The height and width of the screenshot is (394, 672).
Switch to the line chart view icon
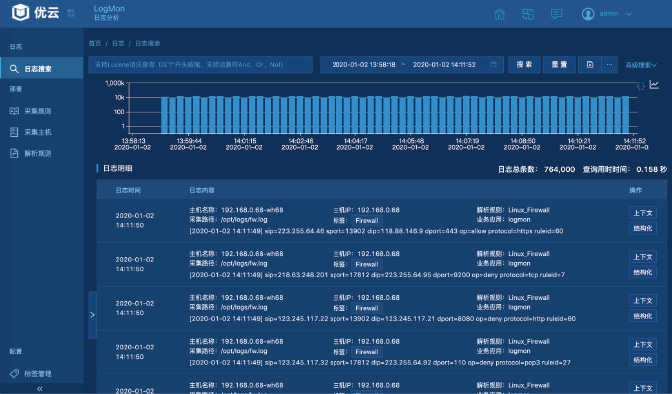coord(654,84)
